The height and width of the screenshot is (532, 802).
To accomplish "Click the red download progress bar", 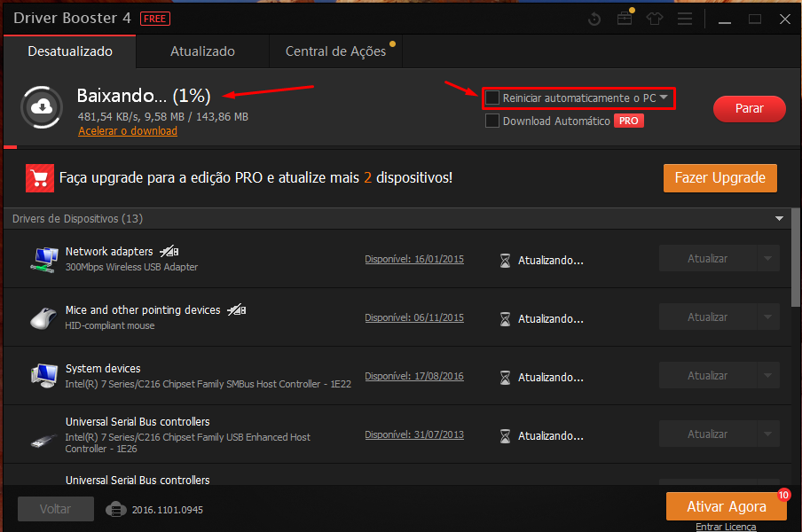I will 11,147.
